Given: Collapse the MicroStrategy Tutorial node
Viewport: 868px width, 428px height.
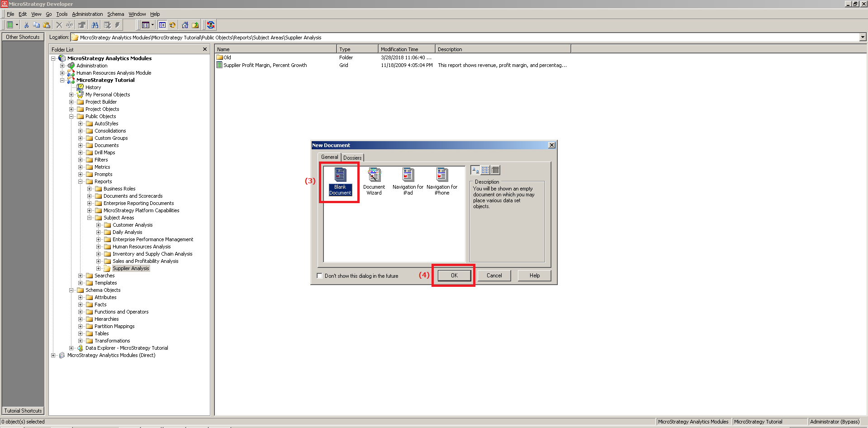Looking at the screenshot, I should [x=62, y=80].
